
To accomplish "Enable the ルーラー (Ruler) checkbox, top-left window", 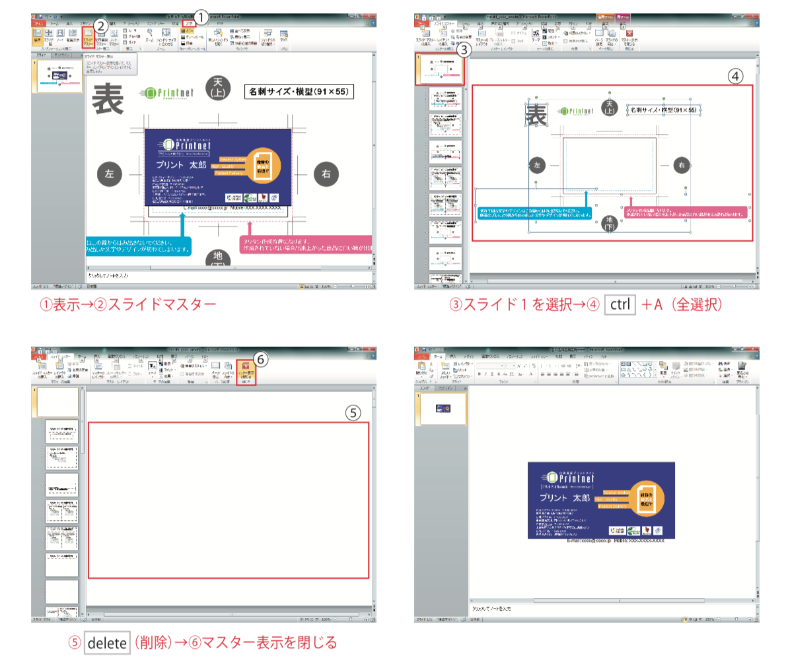I will (x=125, y=30).
